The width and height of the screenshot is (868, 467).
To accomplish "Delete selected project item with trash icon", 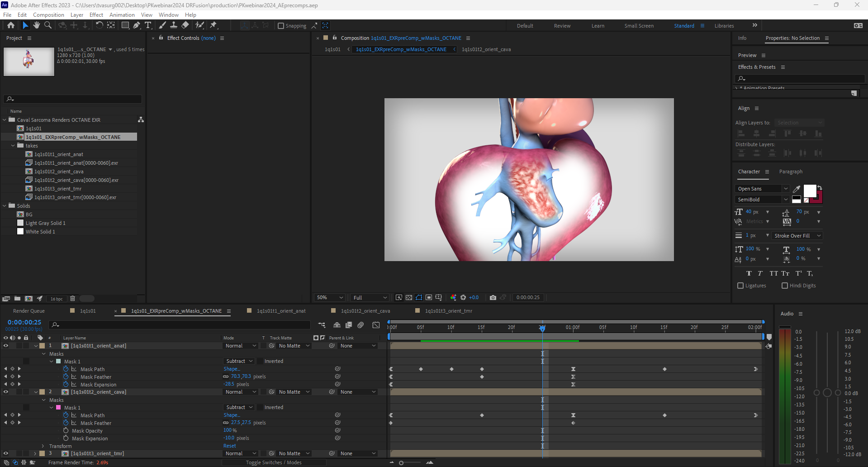I will pyautogui.click(x=72, y=299).
